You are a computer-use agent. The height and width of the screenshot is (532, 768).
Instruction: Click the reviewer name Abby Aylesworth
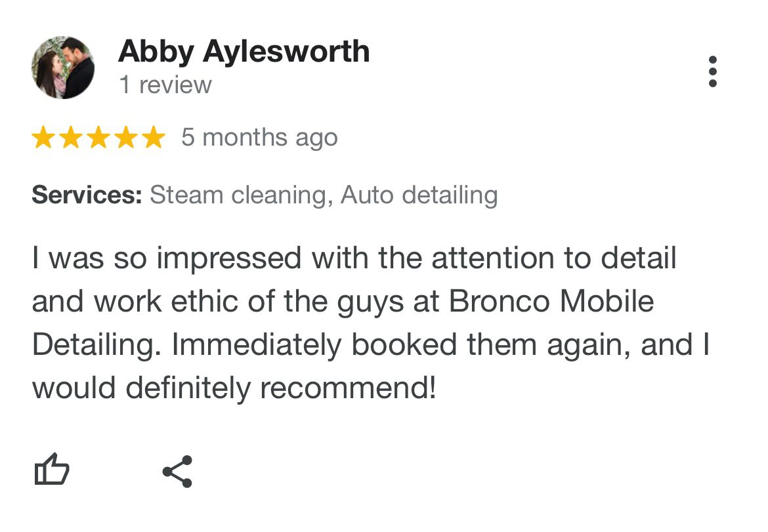[x=244, y=52]
